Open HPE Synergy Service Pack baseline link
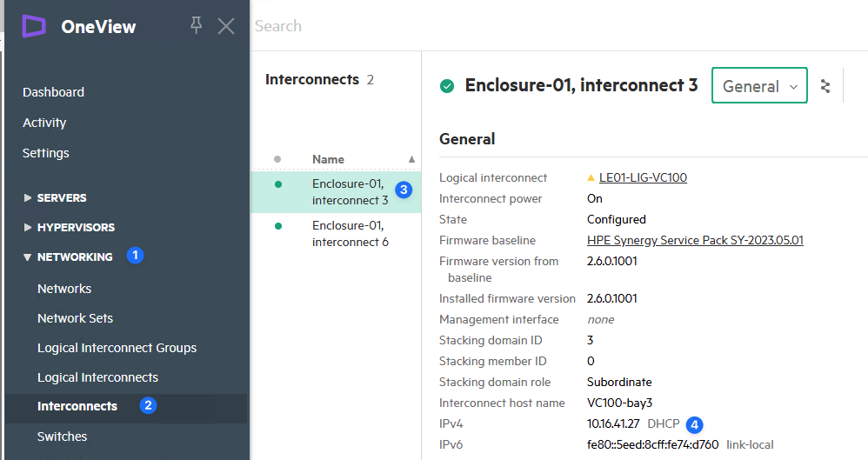Image resolution: width=868 pixels, height=460 pixels. [695, 241]
